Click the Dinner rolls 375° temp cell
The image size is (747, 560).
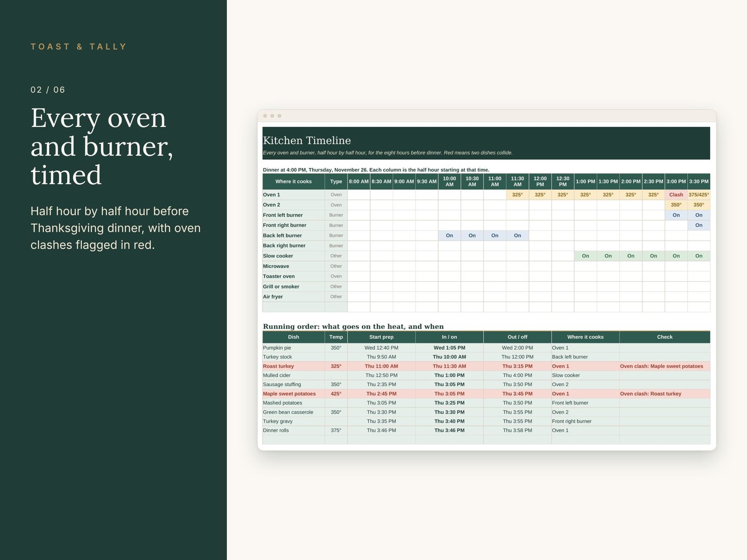(336, 430)
